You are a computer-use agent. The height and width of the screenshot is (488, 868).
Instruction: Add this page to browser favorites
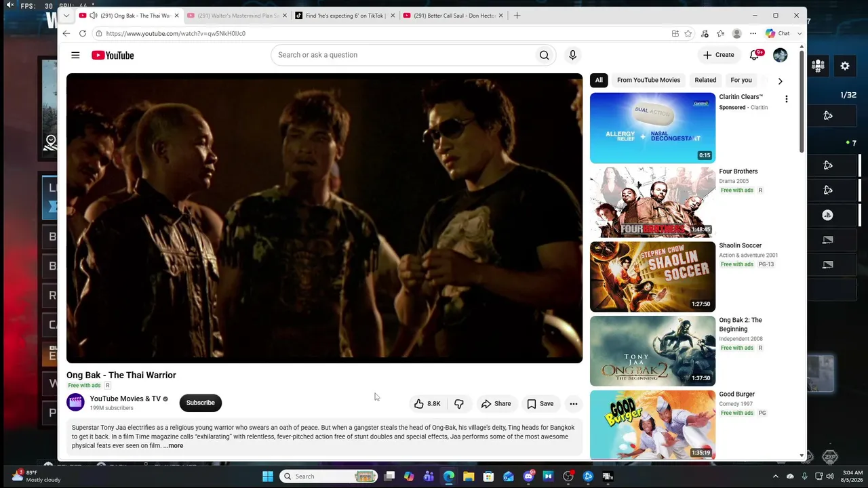click(688, 33)
